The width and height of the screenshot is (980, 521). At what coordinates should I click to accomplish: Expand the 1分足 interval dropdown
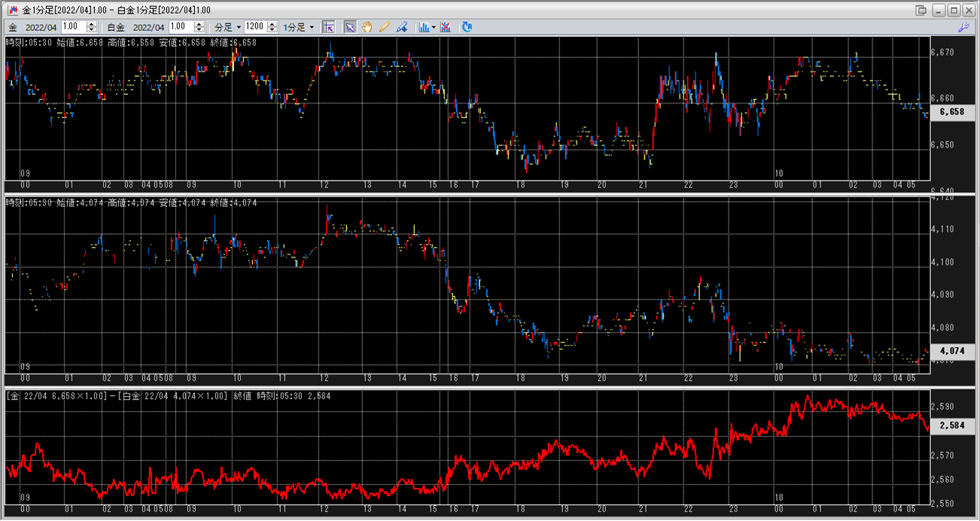coord(298,27)
